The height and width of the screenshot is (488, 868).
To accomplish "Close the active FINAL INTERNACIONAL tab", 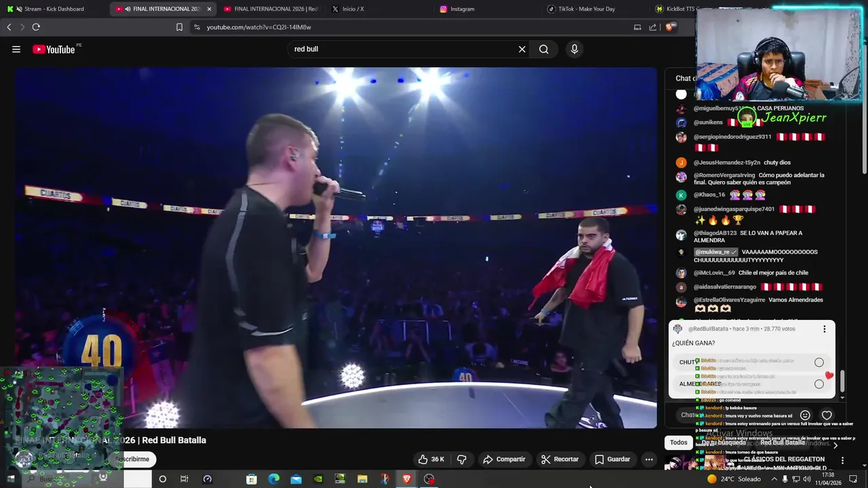I will (209, 9).
